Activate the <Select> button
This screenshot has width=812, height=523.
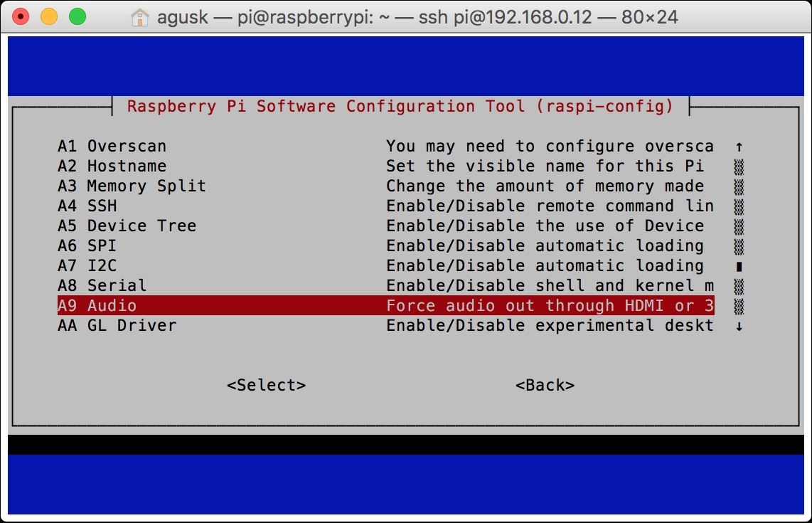[266, 385]
